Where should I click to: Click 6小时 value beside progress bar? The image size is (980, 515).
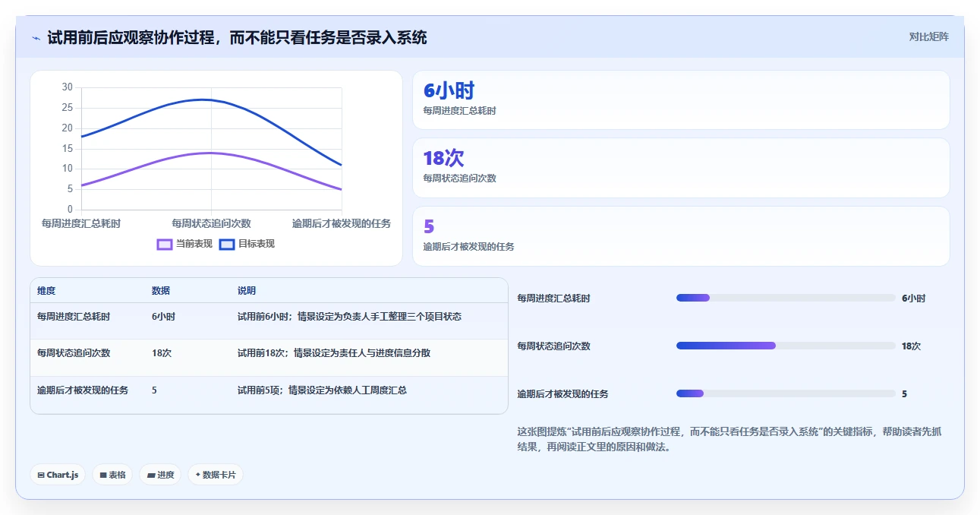pos(913,298)
